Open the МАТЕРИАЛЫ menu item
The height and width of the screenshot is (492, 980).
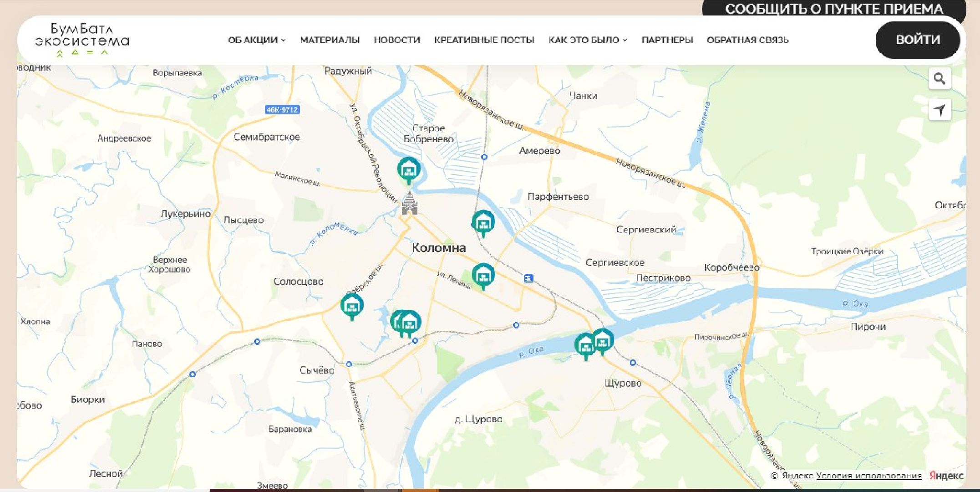(x=330, y=40)
